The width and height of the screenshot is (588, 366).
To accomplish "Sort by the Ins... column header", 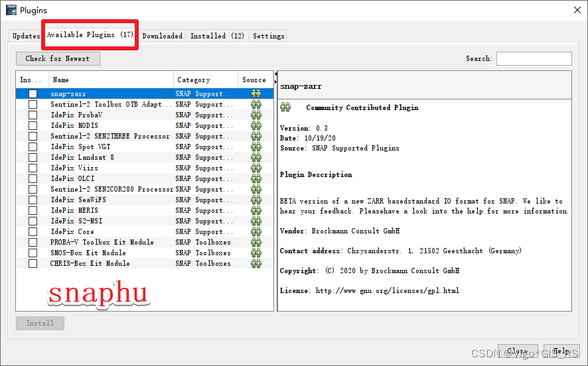I will tap(33, 80).
